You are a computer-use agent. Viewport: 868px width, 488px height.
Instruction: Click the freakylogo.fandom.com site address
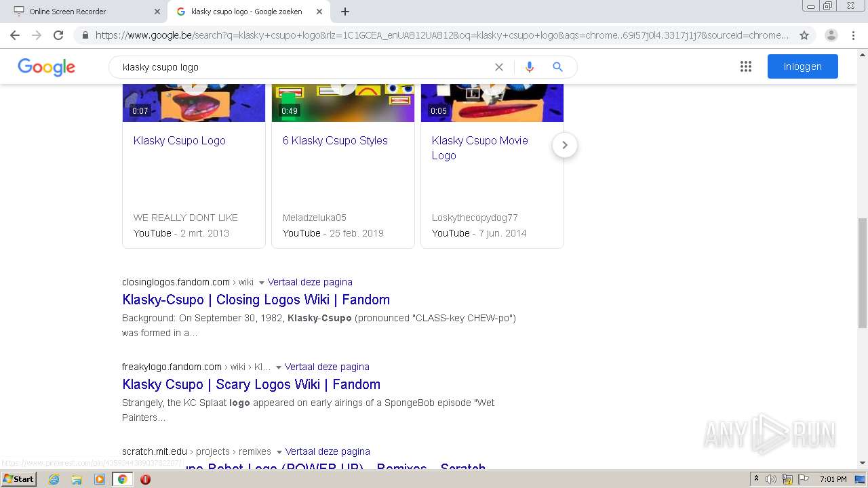pos(172,367)
